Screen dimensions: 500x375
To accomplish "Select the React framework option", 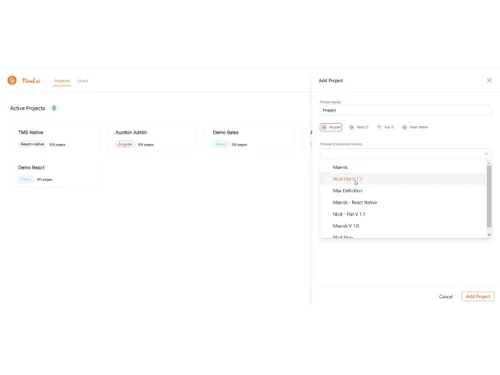I will tap(359, 127).
